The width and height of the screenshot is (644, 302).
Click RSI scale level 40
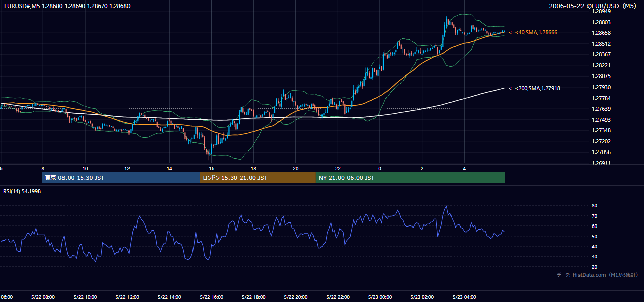tap(595, 246)
